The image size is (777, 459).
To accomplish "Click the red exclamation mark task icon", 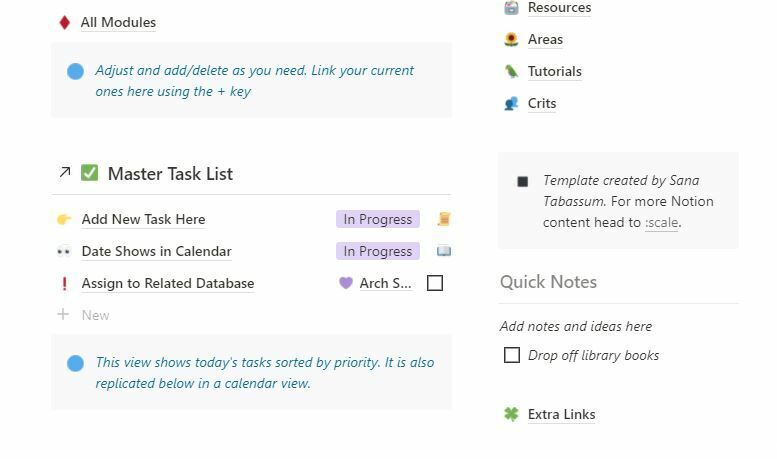I will (65, 284).
